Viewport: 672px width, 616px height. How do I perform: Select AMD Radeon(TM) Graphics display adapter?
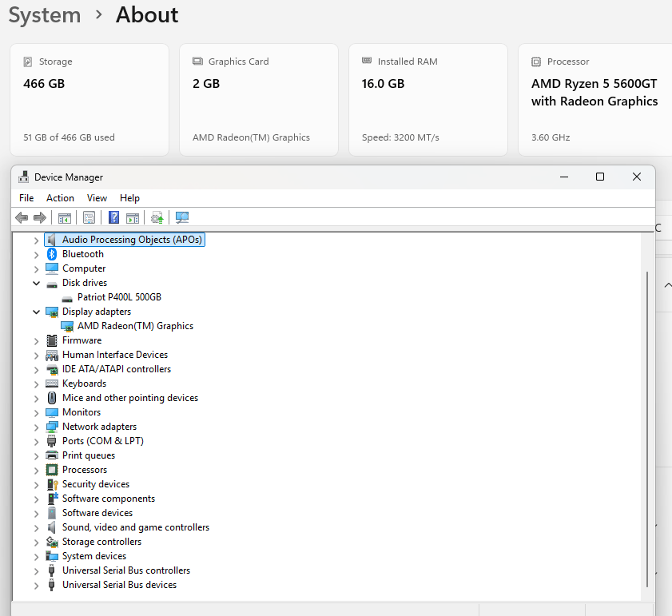[135, 326]
